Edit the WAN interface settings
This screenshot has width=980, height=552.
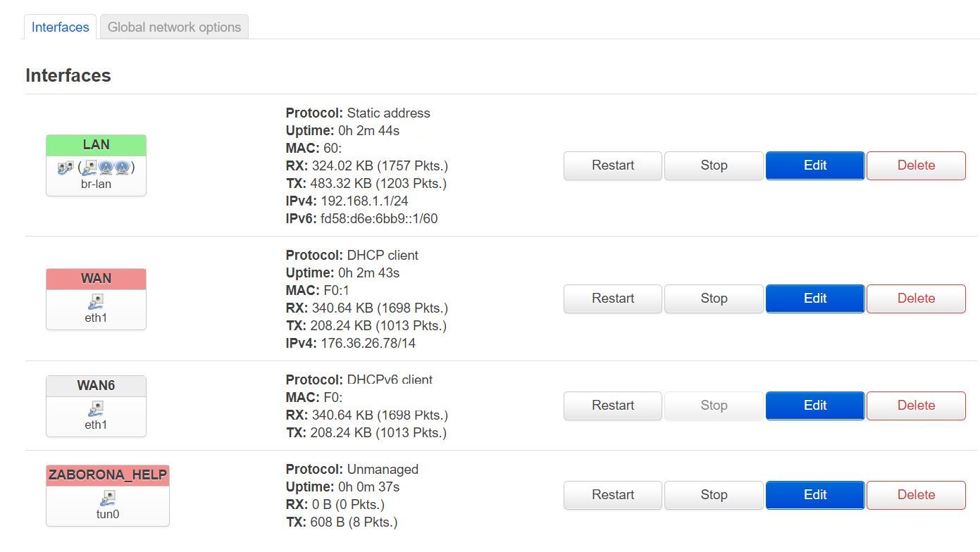pyautogui.click(x=815, y=299)
